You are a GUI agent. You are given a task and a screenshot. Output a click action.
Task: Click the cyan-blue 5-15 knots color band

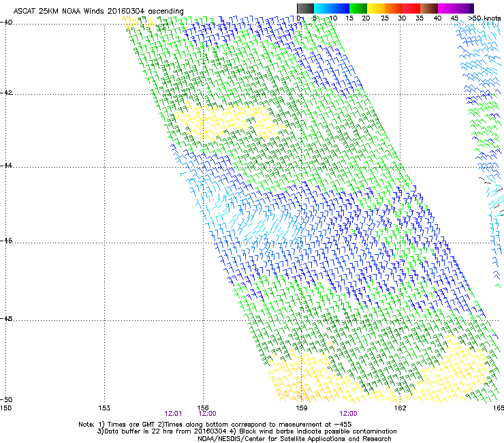[332, 8]
